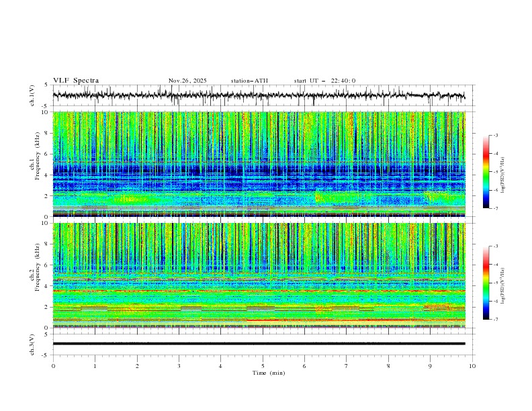This screenshot has height=411, width=532.
Task: Click the ch.2 "Frequency (kHz)" axis label
Action: (38, 267)
